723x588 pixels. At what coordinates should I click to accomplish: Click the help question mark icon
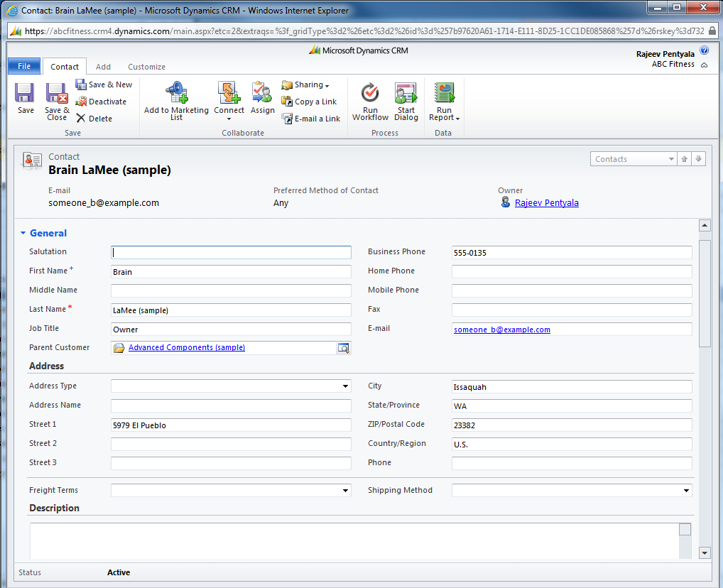pos(704,51)
